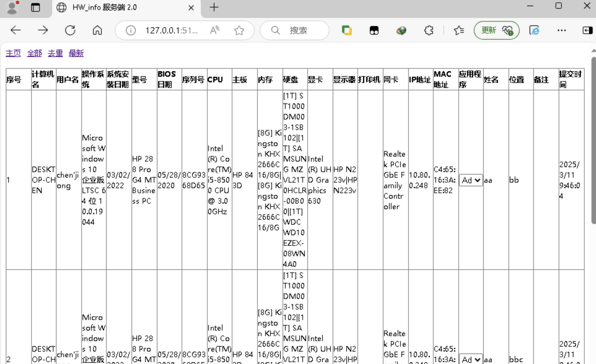This screenshot has height=364, width=596.
Task: Open the 全部 link
Action: 34,53
